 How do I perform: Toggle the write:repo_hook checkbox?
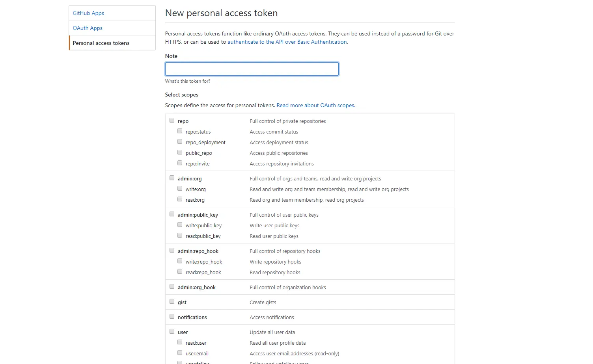tap(180, 261)
